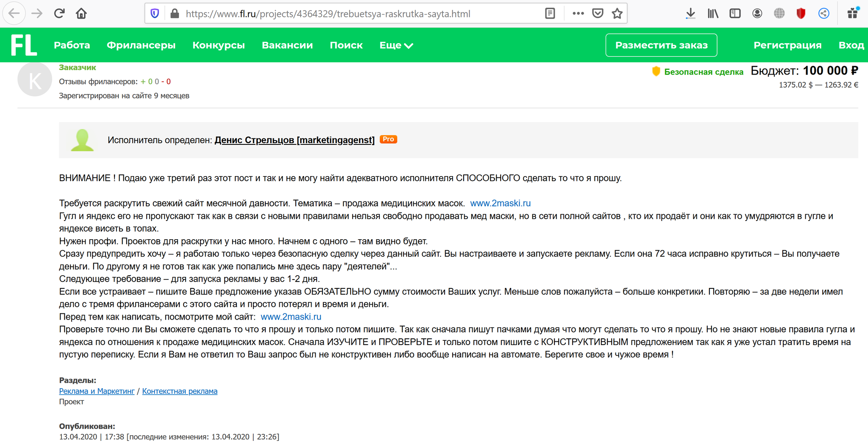Click the 'Проект' label under categories

click(x=71, y=401)
